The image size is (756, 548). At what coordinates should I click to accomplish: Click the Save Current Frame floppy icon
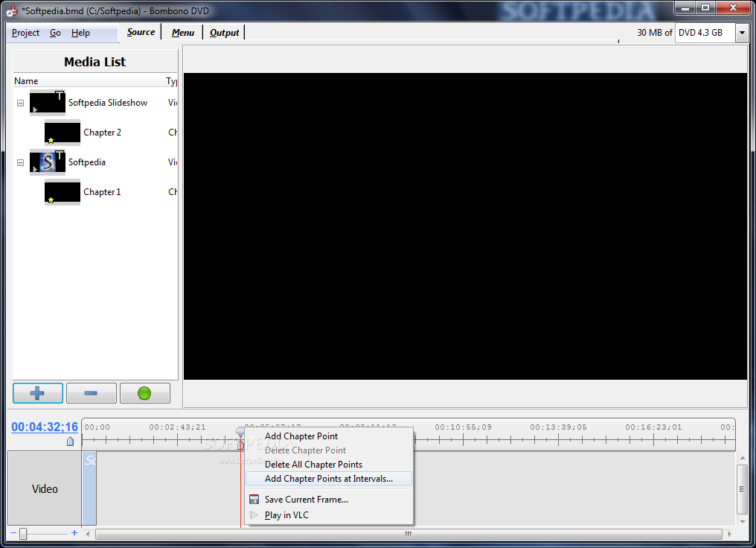254,500
